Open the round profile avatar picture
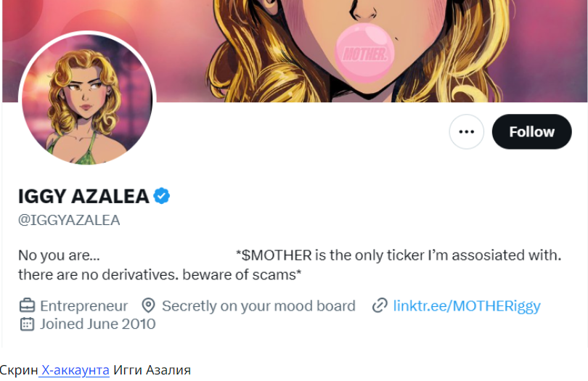The width and height of the screenshot is (588, 381). [x=87, y=99]
